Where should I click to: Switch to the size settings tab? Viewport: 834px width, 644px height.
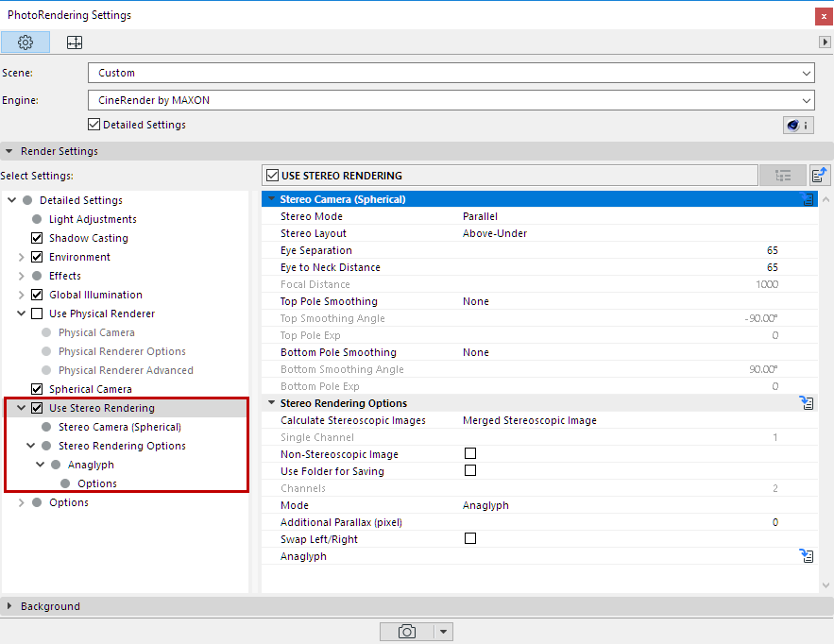[75, 42]
